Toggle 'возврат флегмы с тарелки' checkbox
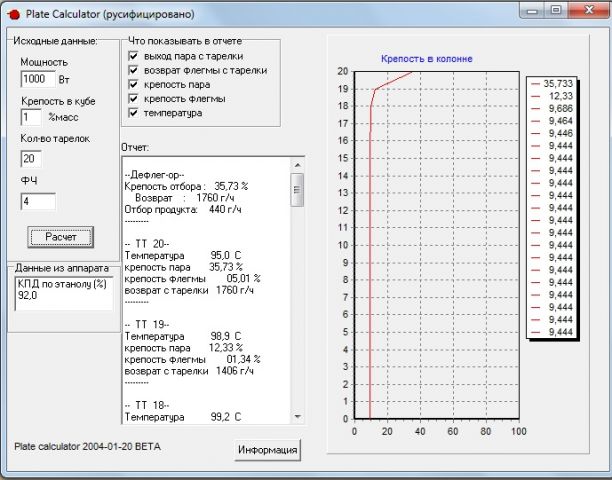This screenshot has height=480, width=612. tap(133, 71)
